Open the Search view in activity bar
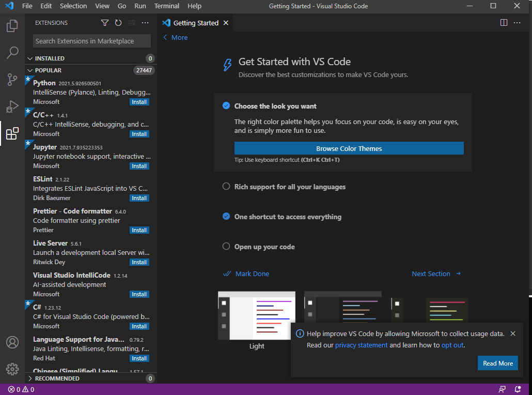Viewport: 532px width, 395px height. click(x=12, y=53)
